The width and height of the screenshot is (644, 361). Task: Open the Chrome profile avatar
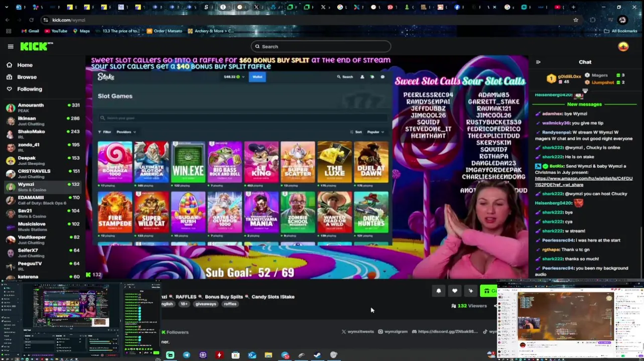[623, 20]
